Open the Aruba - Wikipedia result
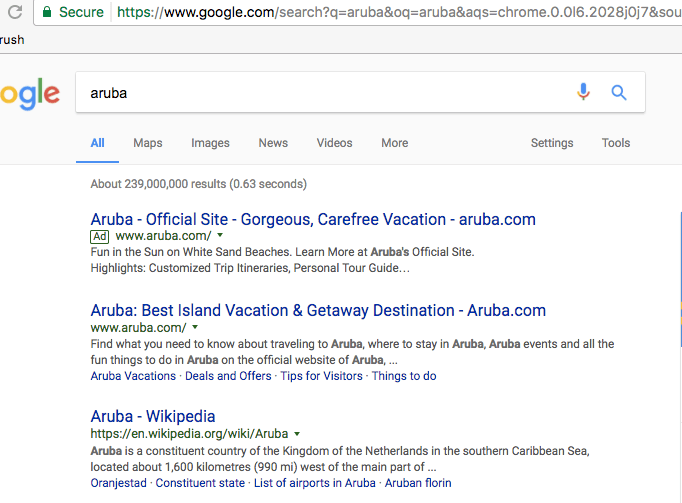This screenshot has height=503, width=682. (153, 416)
